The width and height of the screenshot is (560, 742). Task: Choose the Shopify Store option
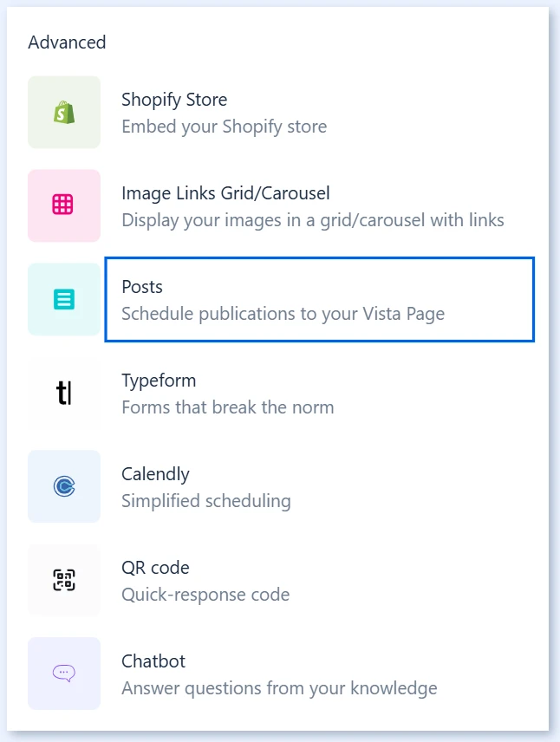[x=174, y=100]
